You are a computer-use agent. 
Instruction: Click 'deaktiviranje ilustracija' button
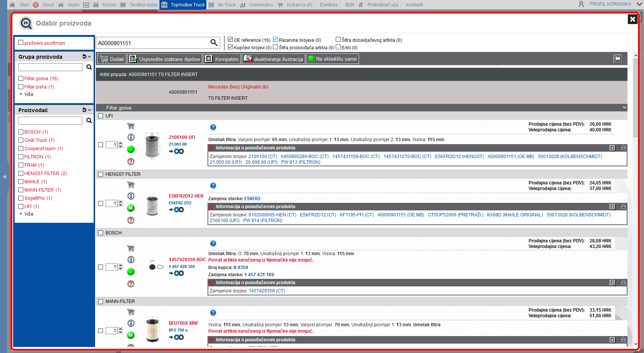(x=274, y=59)
